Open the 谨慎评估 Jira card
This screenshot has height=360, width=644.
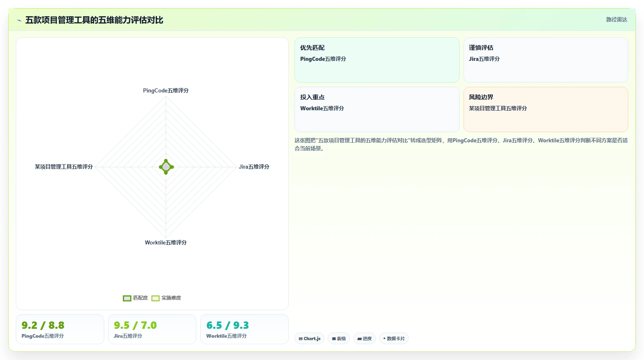pyautogui.click(x=545, y=60)
